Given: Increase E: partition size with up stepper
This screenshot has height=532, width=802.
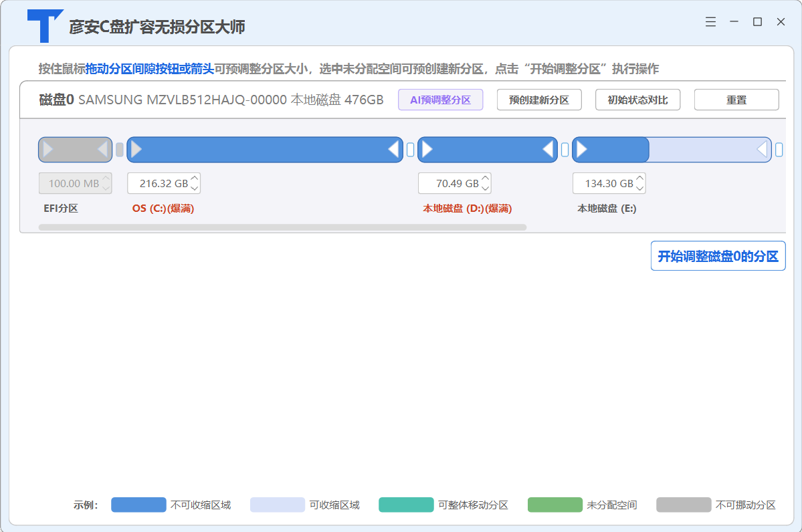Looking at the screenshot, I should click(x=640, y=178).
